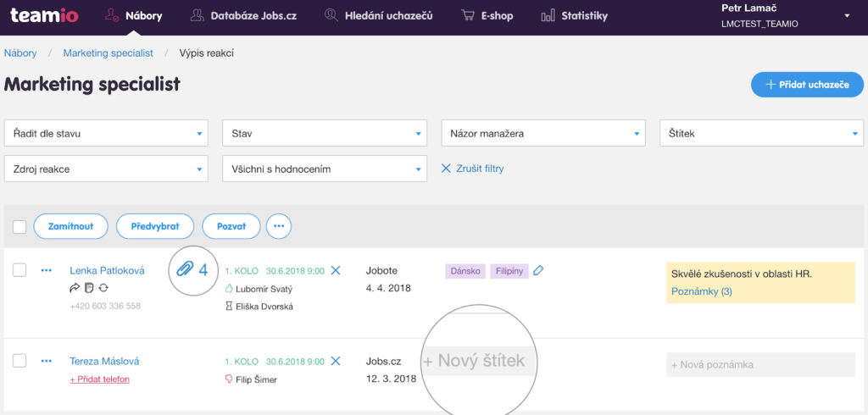Expand the Petr Lamač account menu arrow
The image size is (868, 415).
click(847, 16)
